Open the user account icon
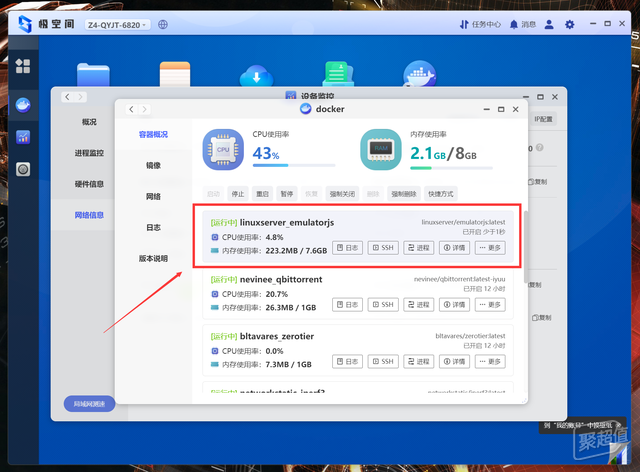Image resolution: width=640 pixels, height=472 pixels. coord(549,24)
